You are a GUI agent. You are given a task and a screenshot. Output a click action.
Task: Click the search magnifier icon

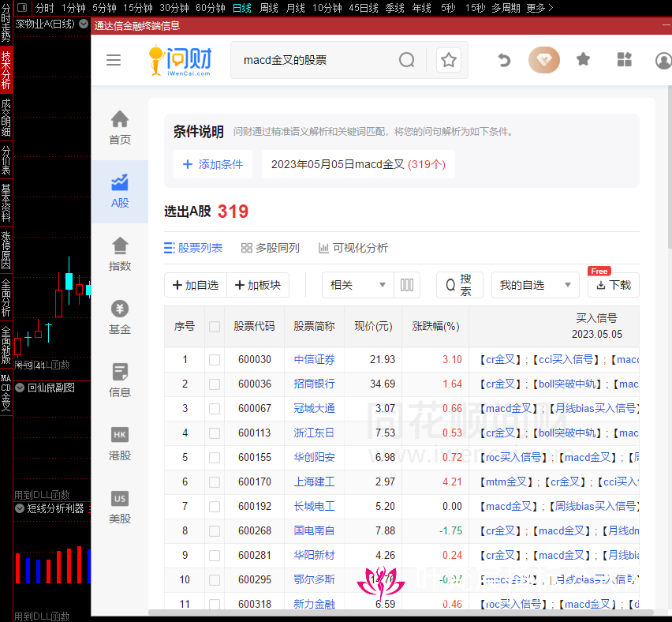[x=407, y=60]
